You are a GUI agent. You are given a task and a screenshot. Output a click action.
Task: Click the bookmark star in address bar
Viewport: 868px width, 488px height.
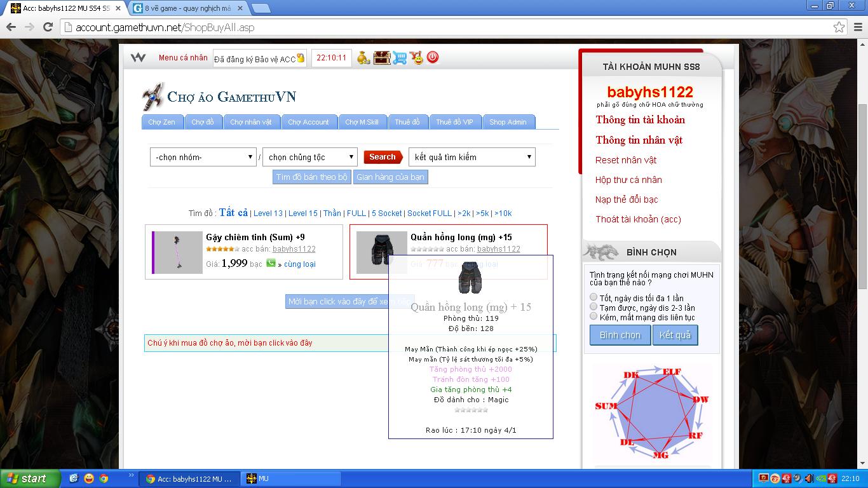coord(839,27)
